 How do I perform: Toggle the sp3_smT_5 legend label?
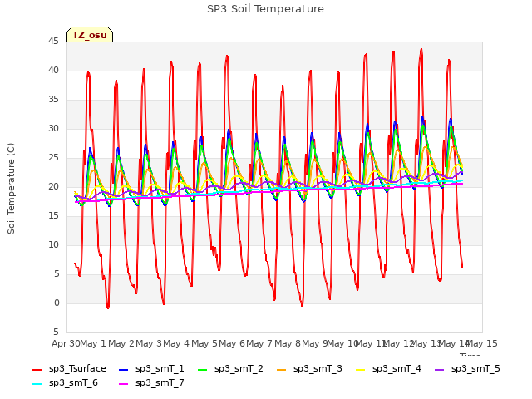(475, 368)
